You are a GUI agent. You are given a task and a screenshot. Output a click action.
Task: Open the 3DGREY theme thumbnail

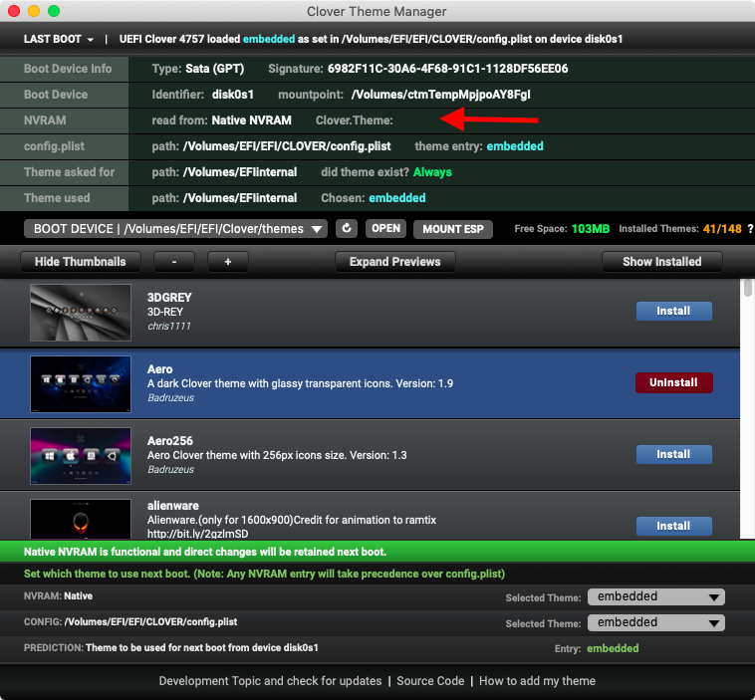81,313
